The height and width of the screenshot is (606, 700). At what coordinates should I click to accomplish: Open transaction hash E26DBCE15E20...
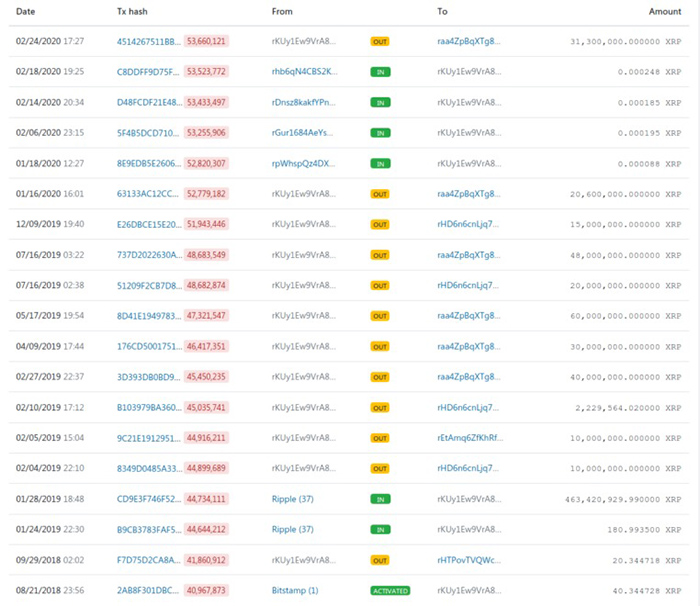(149, 224)
